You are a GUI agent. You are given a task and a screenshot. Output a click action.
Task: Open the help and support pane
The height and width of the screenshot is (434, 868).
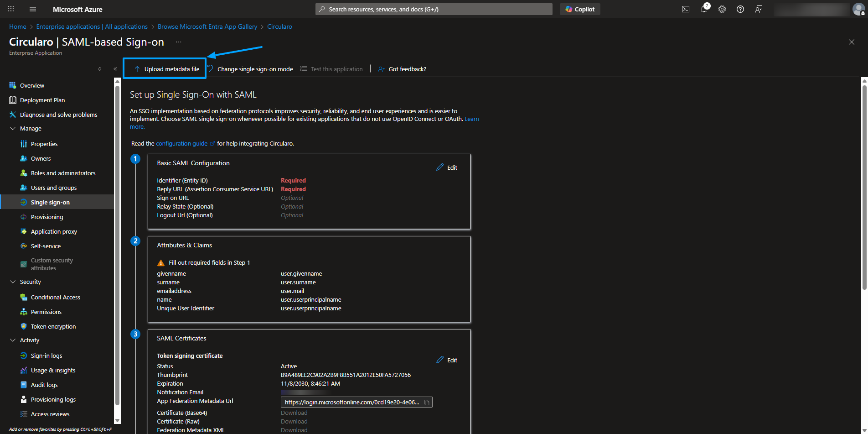pyautogui.click(x=740, y=9)
